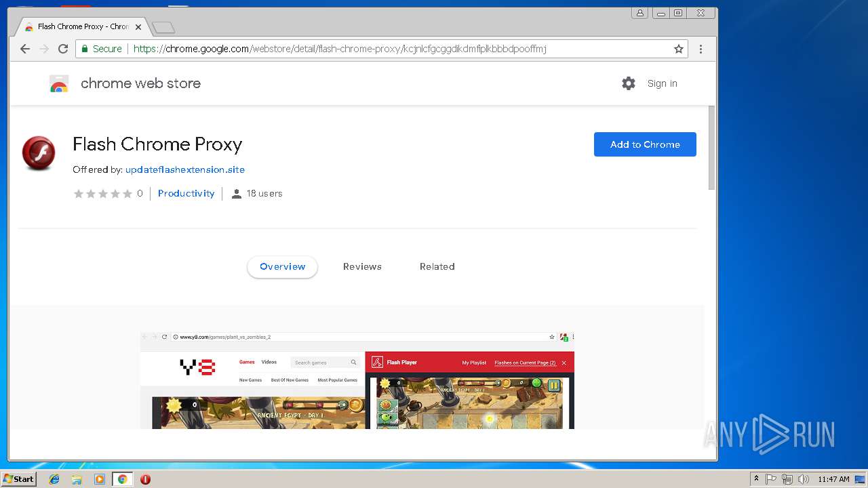The image size is (868, 488).
Task: Click the '18 users' count text
Action: [264, 193]
